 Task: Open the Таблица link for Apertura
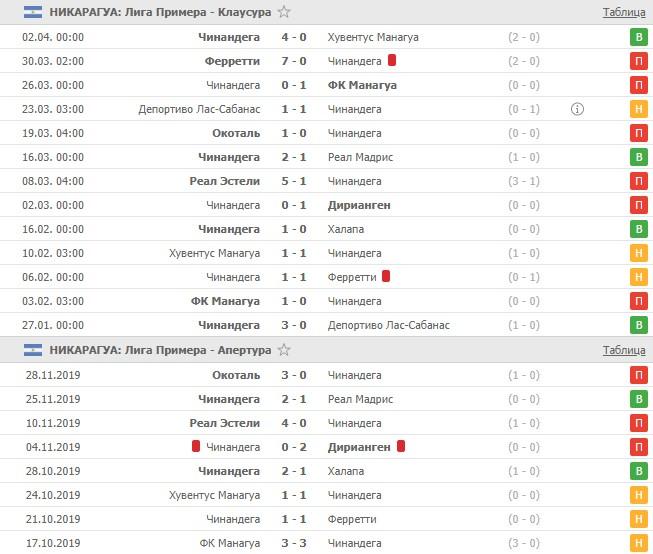tap(623, 350)
